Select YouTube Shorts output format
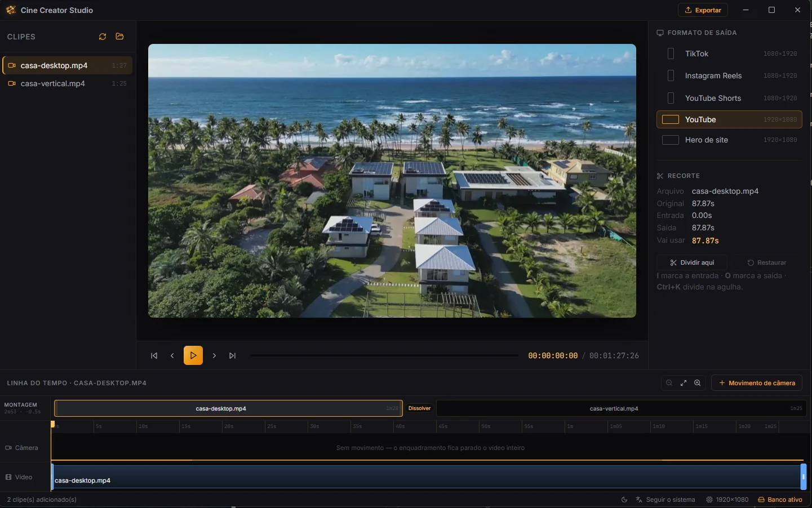The width and height of the screenshot is (812, 508). (x=729, y=98)
